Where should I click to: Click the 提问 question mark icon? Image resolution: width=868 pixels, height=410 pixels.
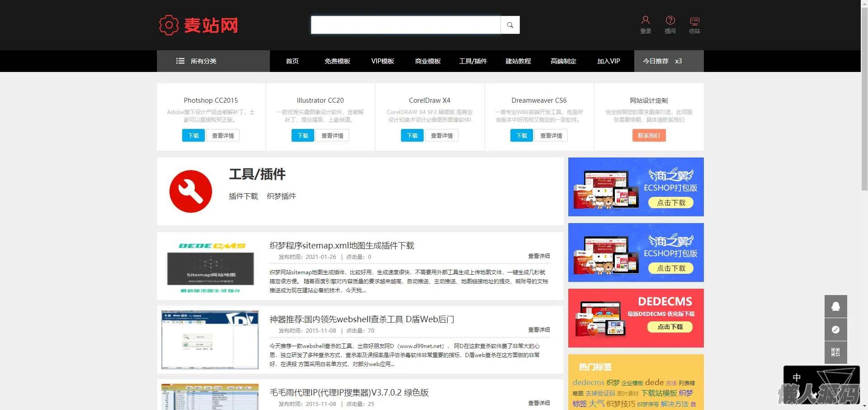[670, 20]
